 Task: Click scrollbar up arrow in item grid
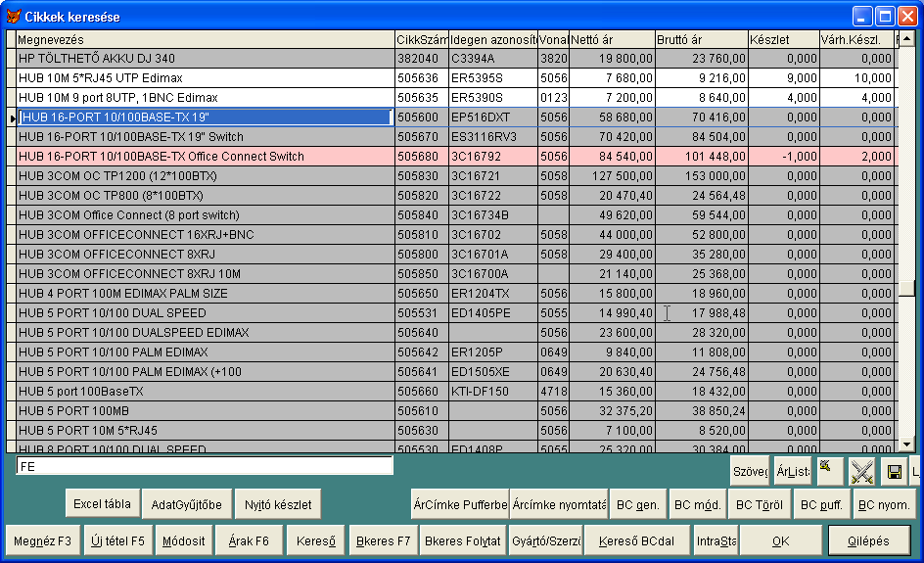click(907, 39)
